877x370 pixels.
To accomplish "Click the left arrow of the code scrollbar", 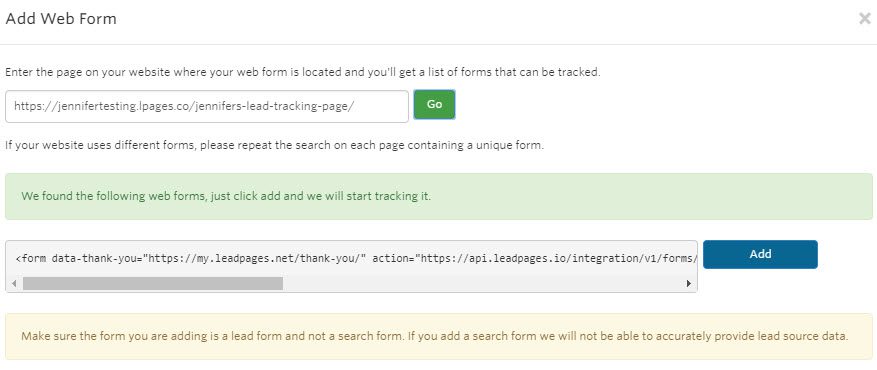I will 13,283.
